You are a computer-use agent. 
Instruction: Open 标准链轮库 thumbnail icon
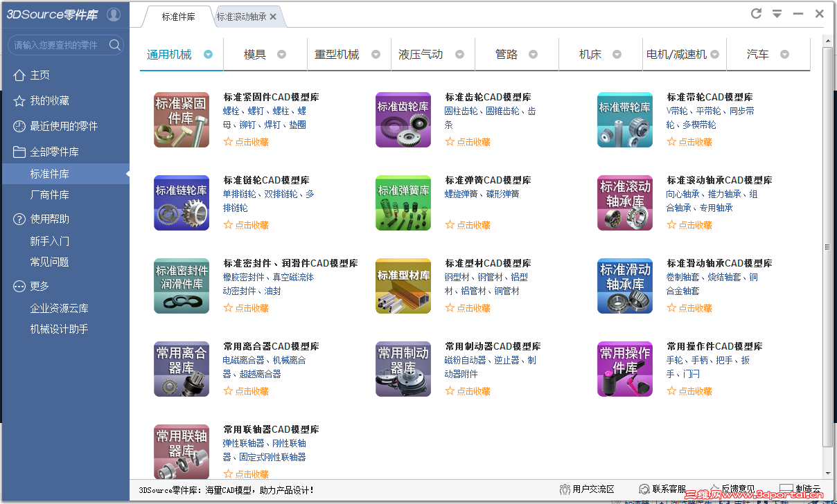click(x=182, y=203)
